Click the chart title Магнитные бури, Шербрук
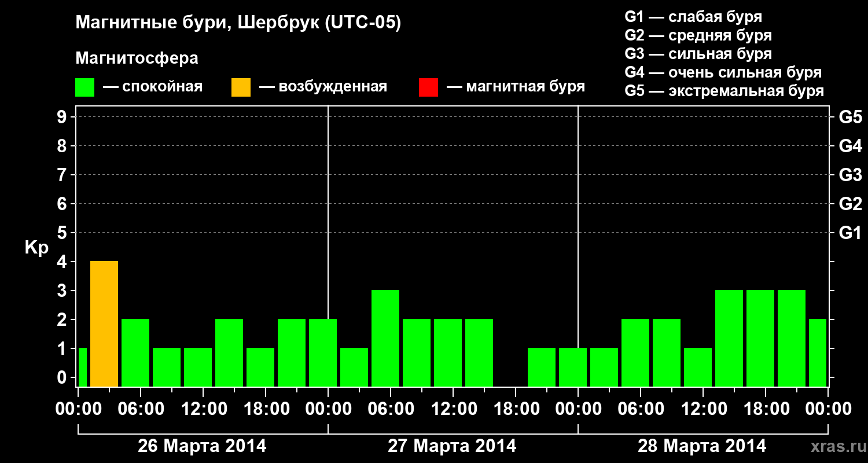The height and width of the screenshot is (463, 868). point(238,23)
